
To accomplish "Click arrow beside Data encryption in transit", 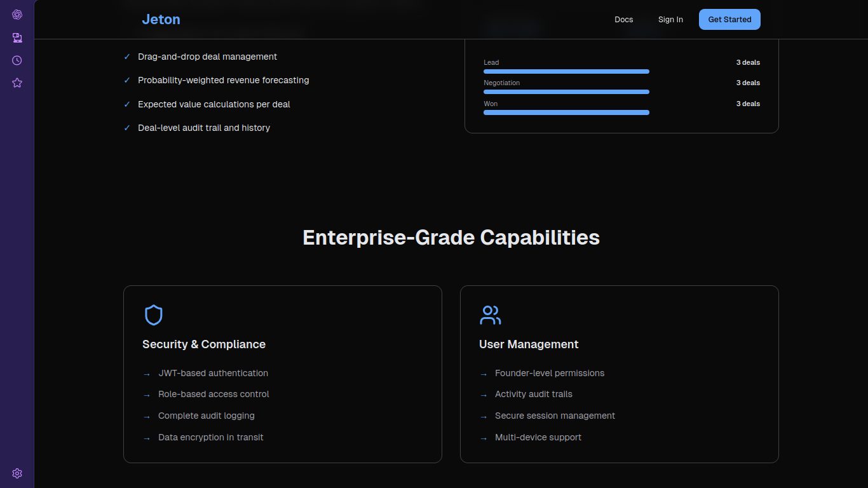I will [147, 438].
